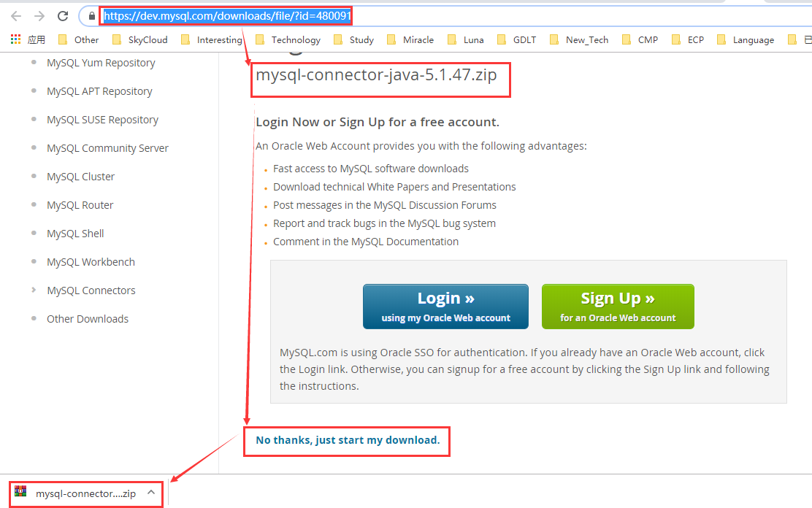Viewport: 812px width, 508px height.
Task: Click Login using my Oracle Web account
Action: click(x=446, y=307)
